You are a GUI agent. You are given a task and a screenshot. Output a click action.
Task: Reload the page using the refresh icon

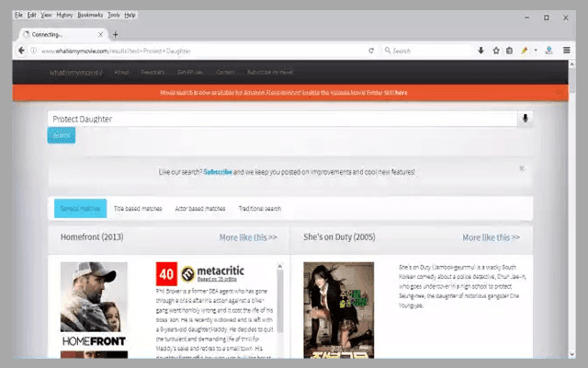pos(371,51)
